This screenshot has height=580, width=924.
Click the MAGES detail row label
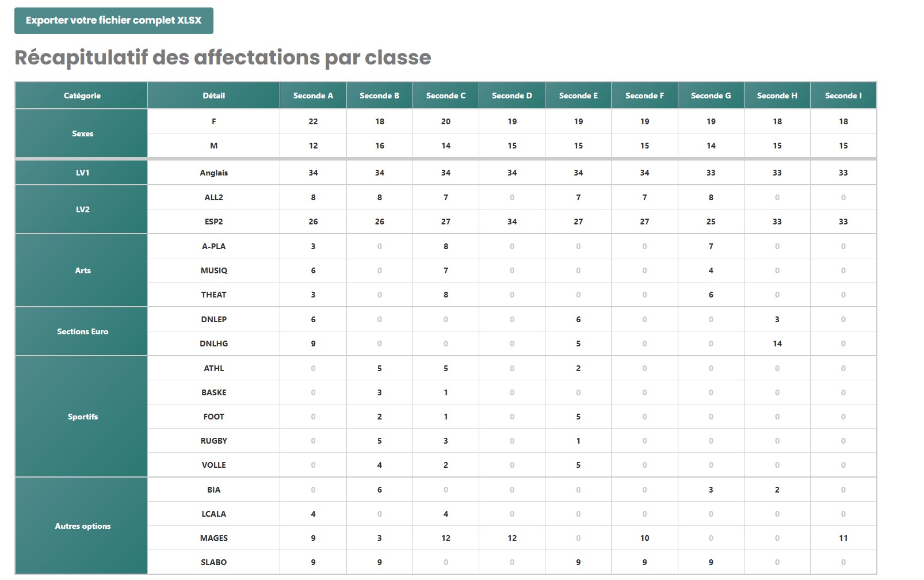coord(213,538)
